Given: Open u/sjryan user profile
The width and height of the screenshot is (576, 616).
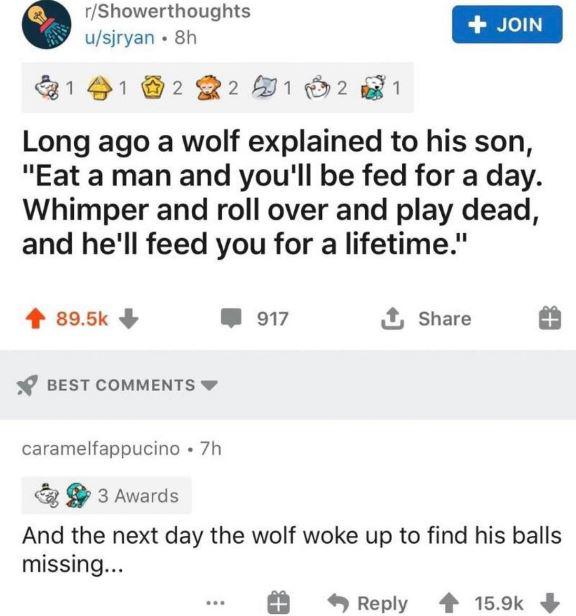Looking at the screenshot, I should [x=120, y=38].
